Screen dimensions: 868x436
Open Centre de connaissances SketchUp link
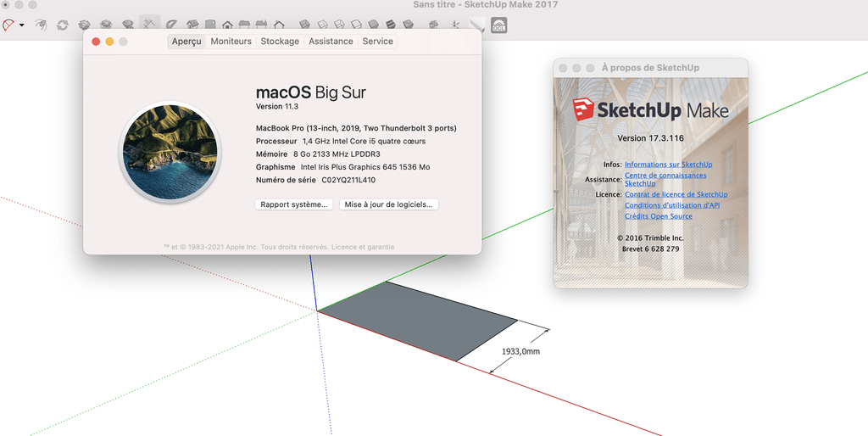pyautogui.click(x=665, y=180)
